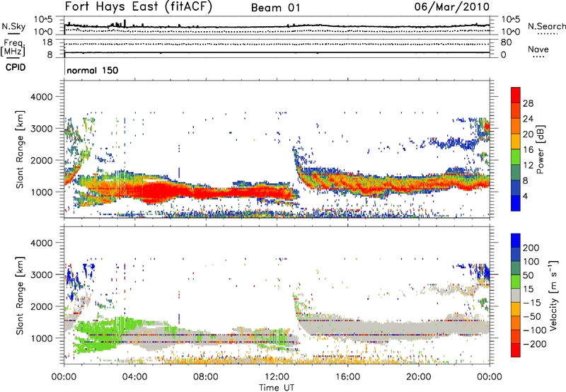Click the "4" power color bar label
566x392 pixels.
(x=526, y=197)
